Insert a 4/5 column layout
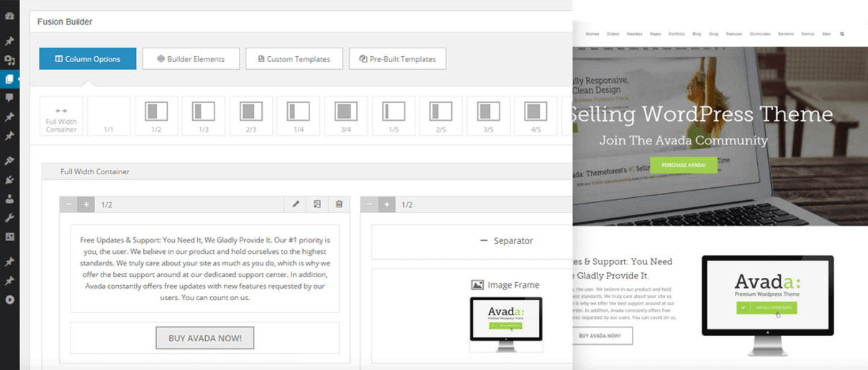The image size is (868, 370). tap(536, 116)
